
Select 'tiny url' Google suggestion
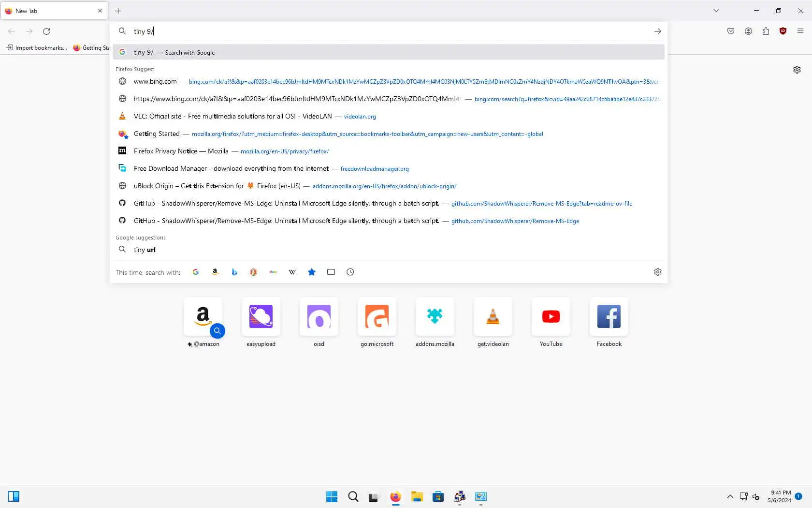(x=389, y=250)
